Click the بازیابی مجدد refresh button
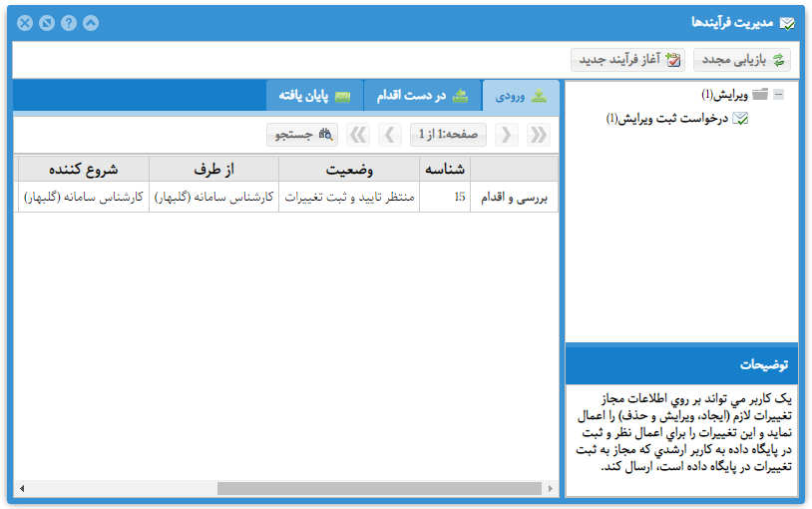Viewport: 812px width, 509px height. [741, 60]
